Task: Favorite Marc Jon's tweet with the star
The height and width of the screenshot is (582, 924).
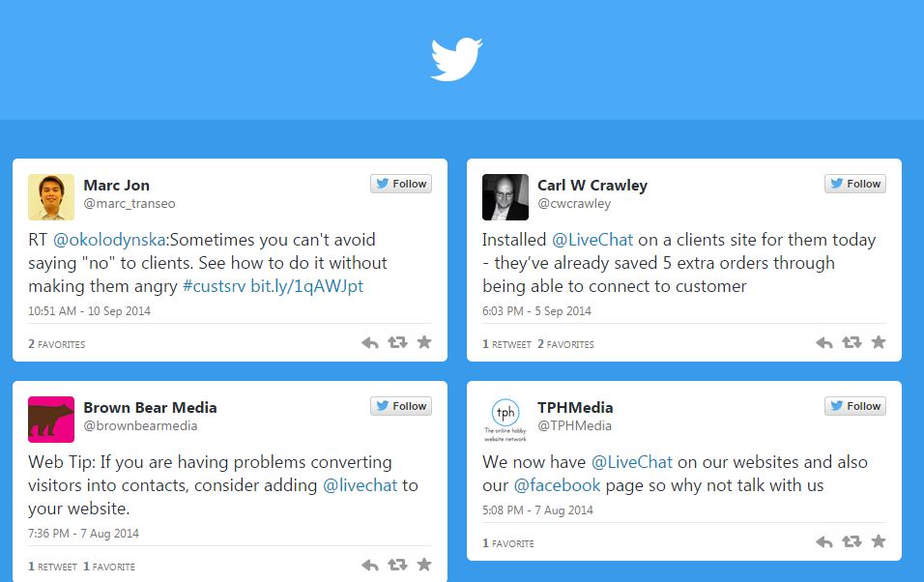Action: click(423, 342)
